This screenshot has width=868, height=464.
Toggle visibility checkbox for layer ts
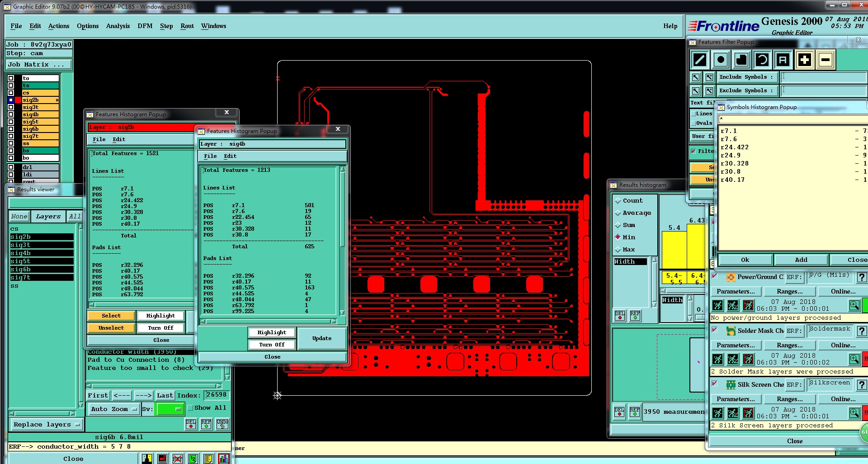[11, 85]
